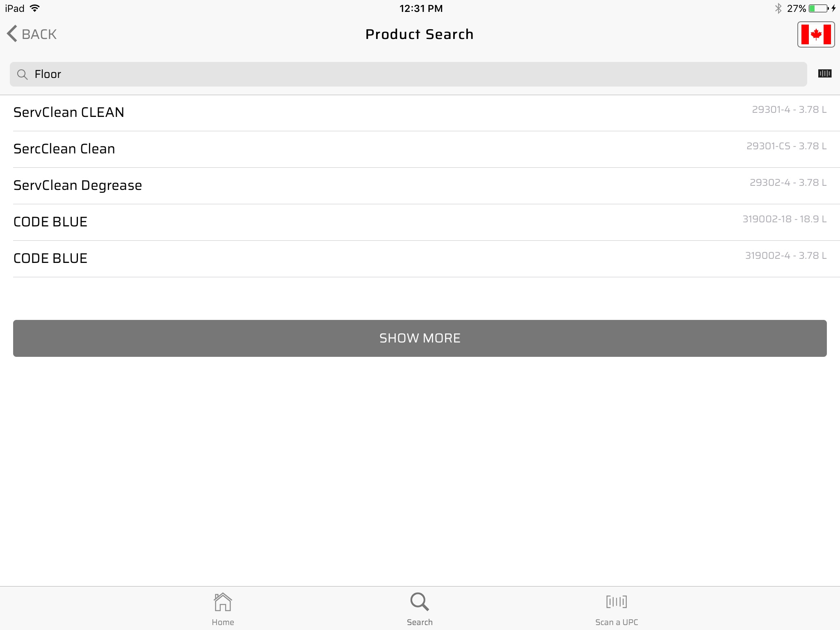Tap the Search magnifier icon in navbar
The width and height of the screenshot is (840, 630).
(x=420, y=602)
